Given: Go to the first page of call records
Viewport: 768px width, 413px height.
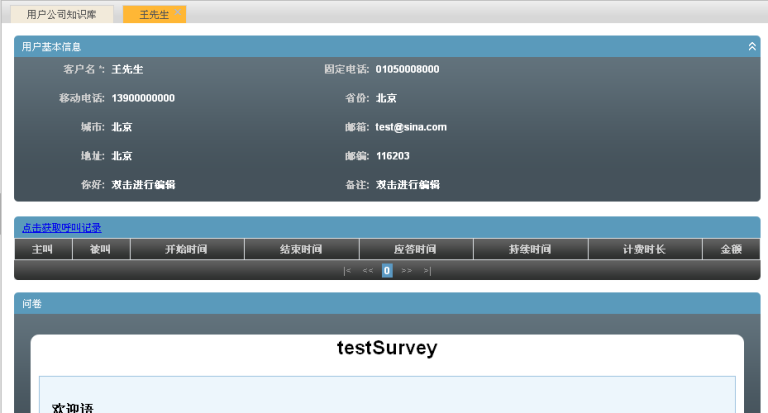Looking at the screenshot, I should click(347, 271).
